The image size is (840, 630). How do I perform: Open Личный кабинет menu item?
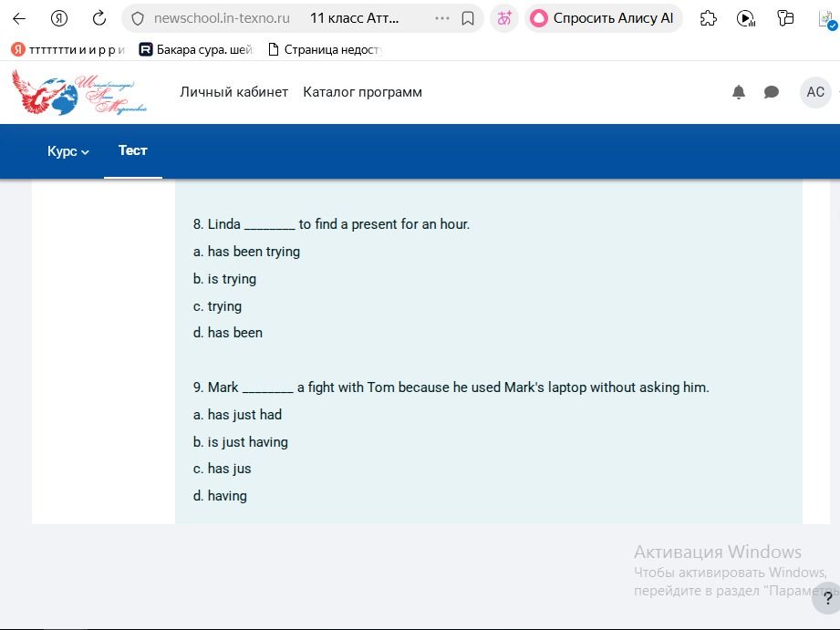coord(234,92)
